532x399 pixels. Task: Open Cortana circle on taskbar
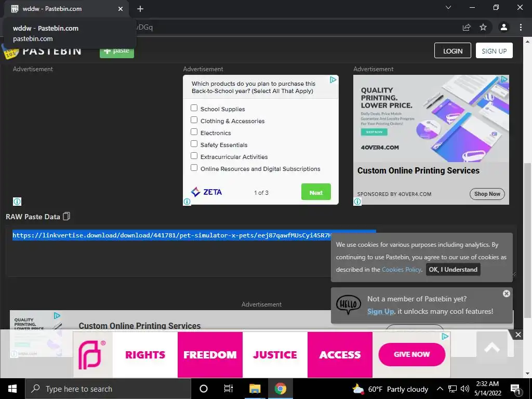click(204, 389)
